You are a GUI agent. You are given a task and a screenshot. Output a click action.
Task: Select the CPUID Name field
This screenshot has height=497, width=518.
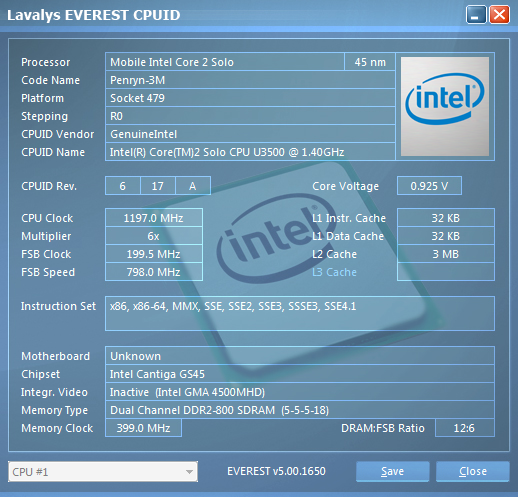(250, 152)
